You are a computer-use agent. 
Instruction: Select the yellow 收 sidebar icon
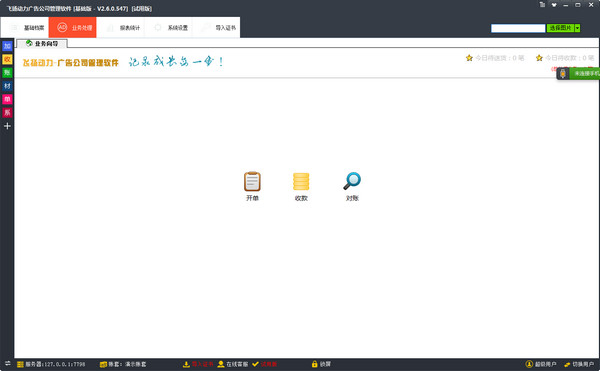pos(7,59)
